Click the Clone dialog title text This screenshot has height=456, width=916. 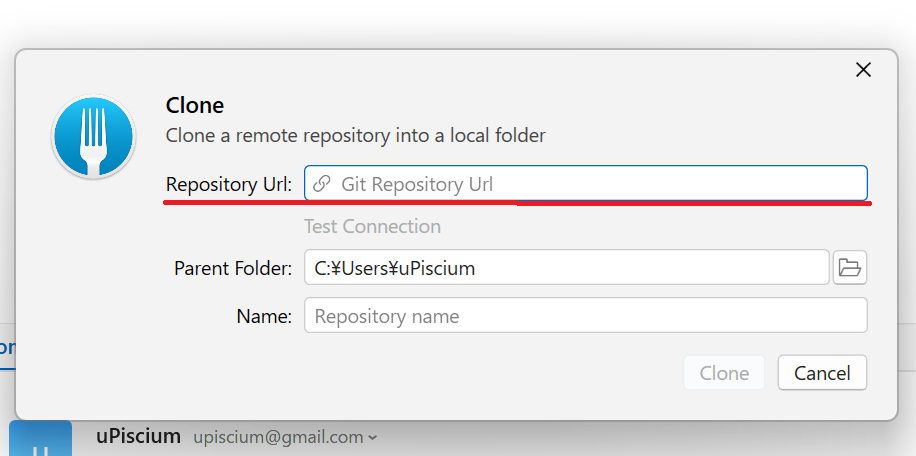195,105
